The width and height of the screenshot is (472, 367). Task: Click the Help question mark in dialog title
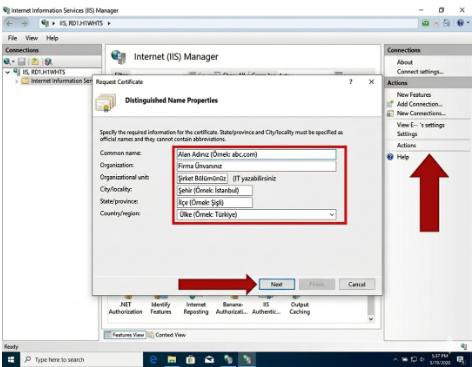click(351, 82)
